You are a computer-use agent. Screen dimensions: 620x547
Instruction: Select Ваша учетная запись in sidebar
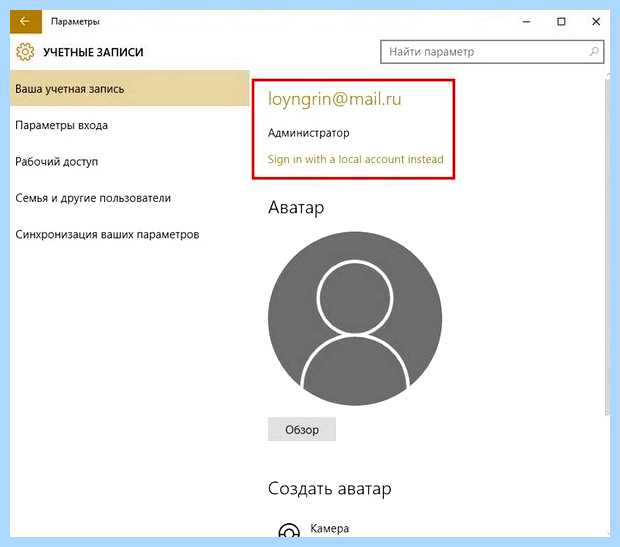pyautogui.click(x=130, y=89)
